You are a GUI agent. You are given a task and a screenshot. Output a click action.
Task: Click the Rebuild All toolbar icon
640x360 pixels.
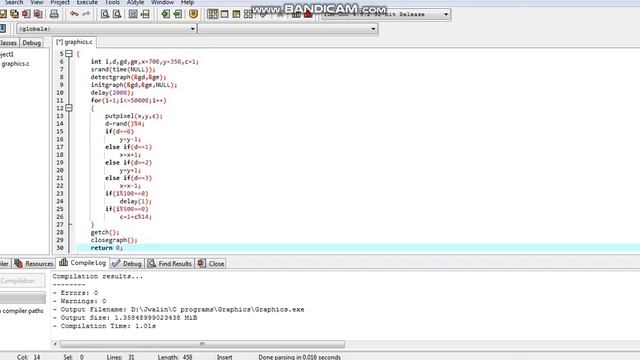248,14
